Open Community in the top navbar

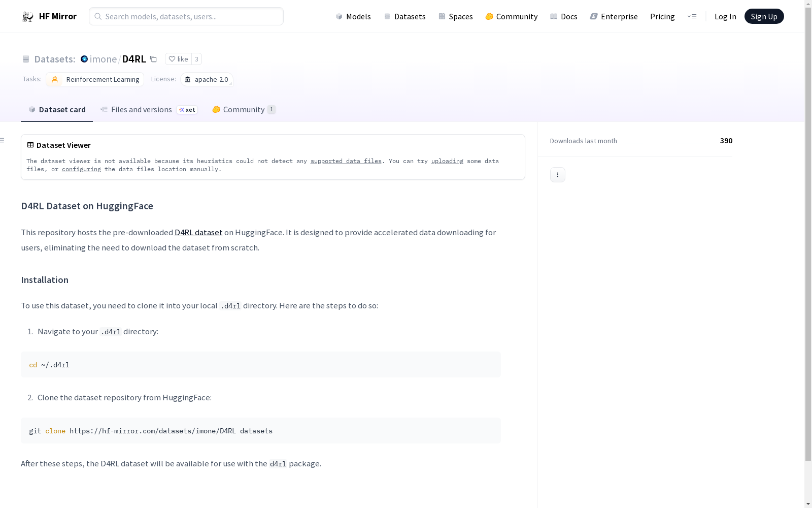511,16
